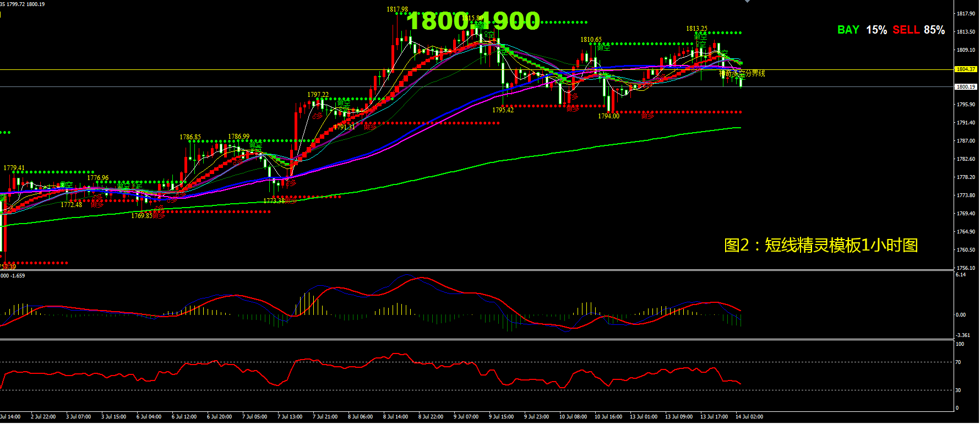The image size is (980, 424).
Task: Click the 1778.20 price axis value
Action: click(966, 177)
